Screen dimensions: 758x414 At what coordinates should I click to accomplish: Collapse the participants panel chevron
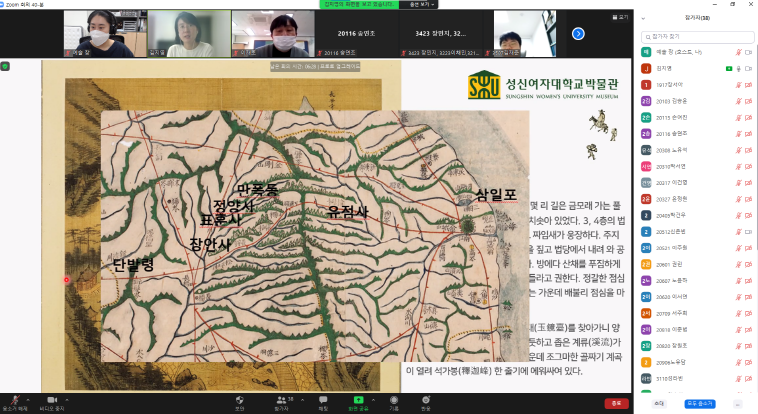click(x=643, y=18)
